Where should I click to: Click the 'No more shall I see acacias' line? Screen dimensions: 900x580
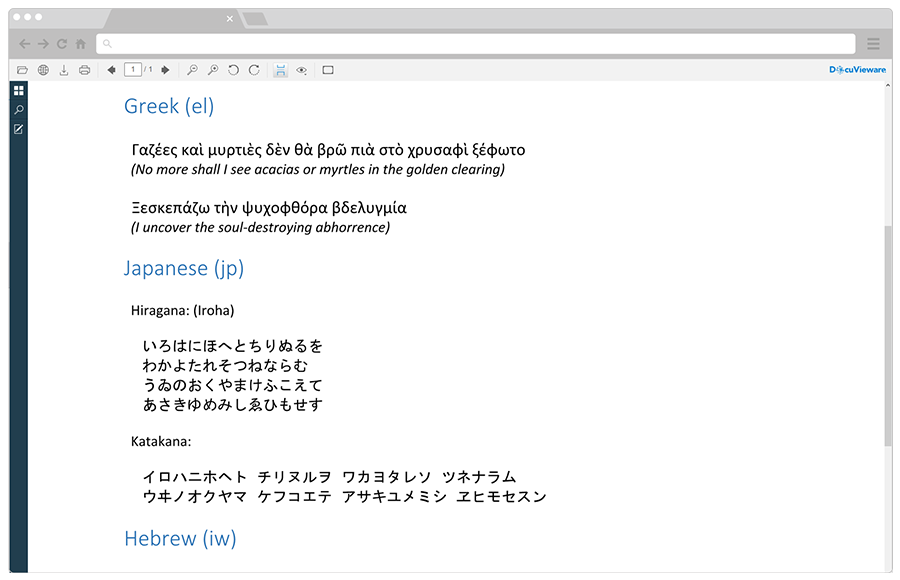coord(318,169)
